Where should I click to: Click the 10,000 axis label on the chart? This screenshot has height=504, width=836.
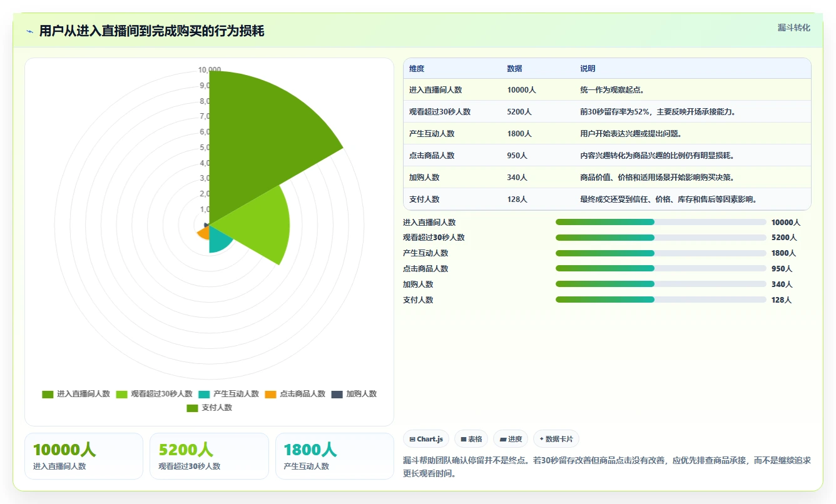[x=209, y=69]
